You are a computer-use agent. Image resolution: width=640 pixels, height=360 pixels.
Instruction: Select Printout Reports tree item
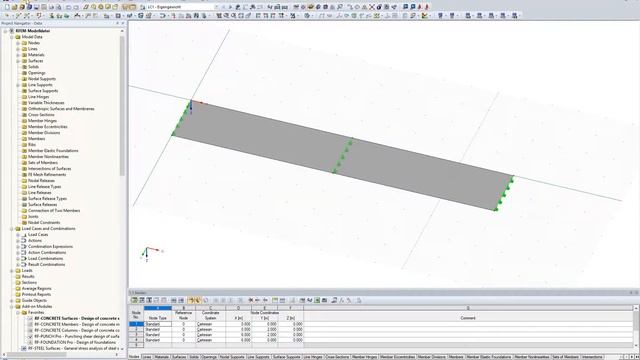36,294
